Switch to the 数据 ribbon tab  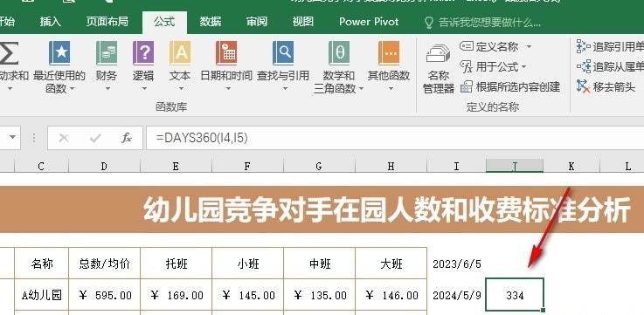click(211, 21)
